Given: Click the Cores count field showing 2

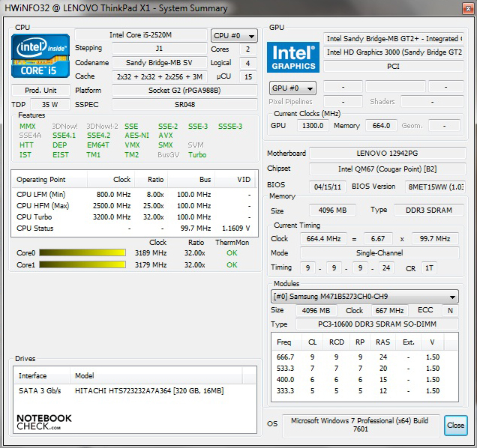Looking at the screenshot, I should pos(248,49).
